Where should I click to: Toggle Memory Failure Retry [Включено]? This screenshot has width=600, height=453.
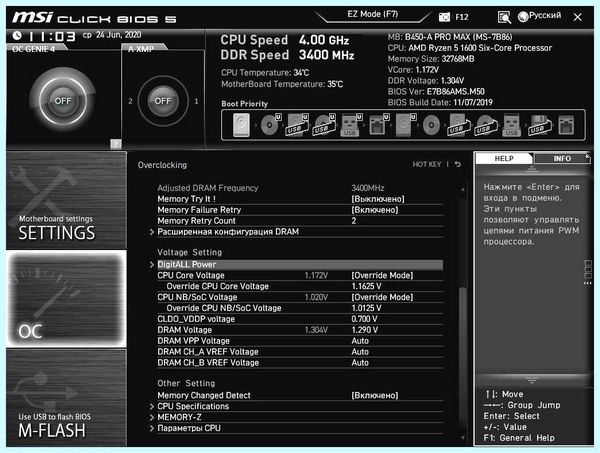375,210
